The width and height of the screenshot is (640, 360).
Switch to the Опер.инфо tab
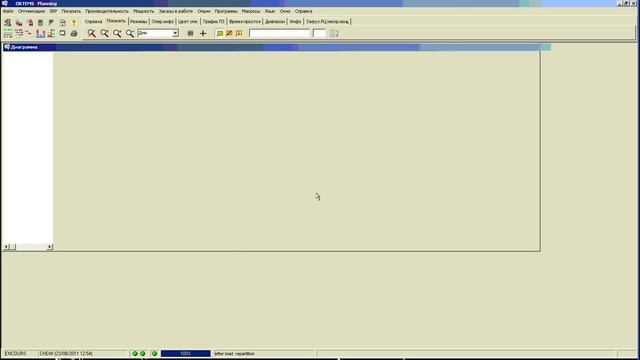(162, 22)
